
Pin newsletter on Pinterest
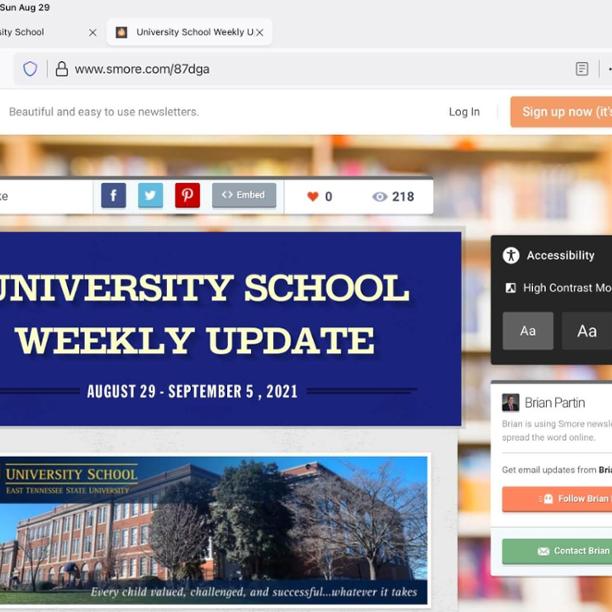pyautogui.click(x=187, y=196)
